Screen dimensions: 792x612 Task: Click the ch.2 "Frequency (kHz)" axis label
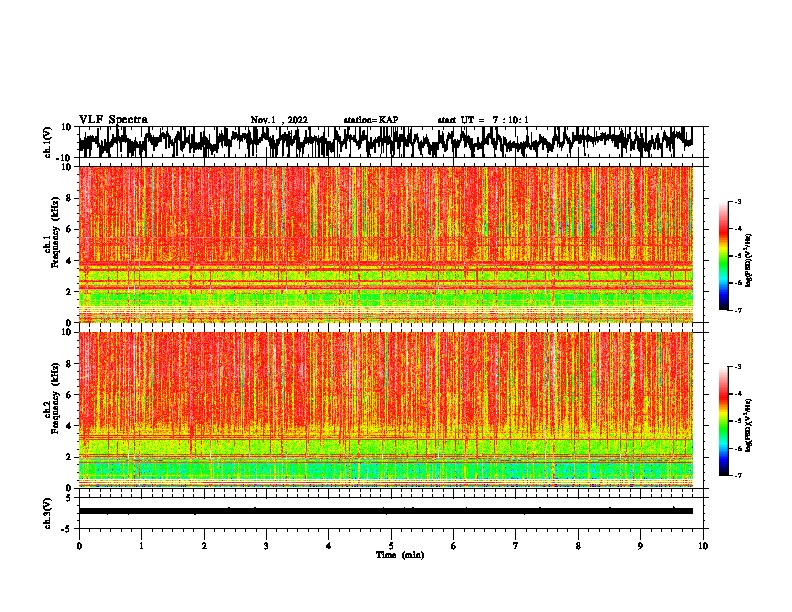[x=56, y=398]
